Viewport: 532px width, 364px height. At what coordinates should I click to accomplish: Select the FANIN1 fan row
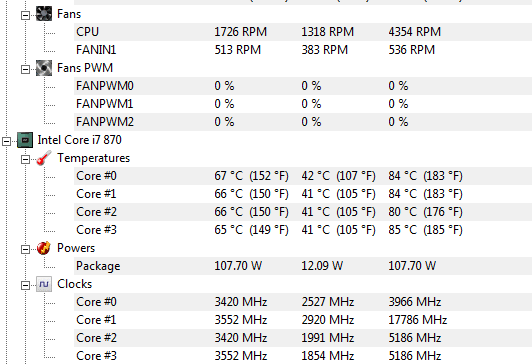click(303, 50)
